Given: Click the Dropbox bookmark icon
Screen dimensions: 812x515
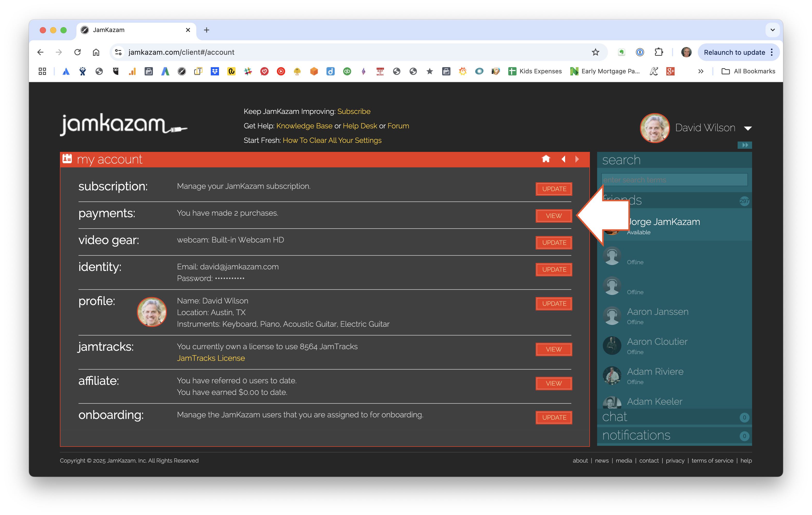Looking at the screenshot, I should tap(214, 71).
